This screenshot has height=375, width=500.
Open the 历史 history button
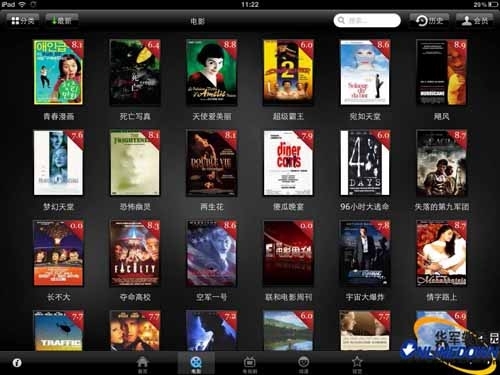pos(429,21)
